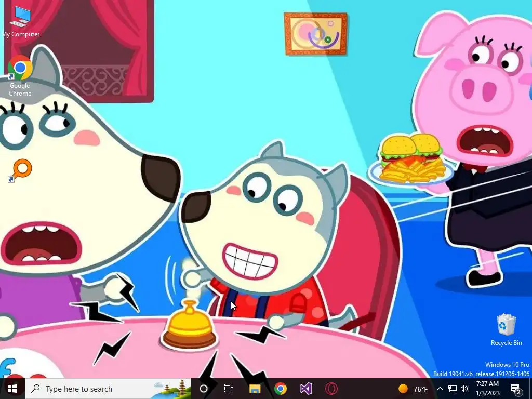
Task: Open the notification center icon
Action: pyautogui.click(x=516, y=389)
